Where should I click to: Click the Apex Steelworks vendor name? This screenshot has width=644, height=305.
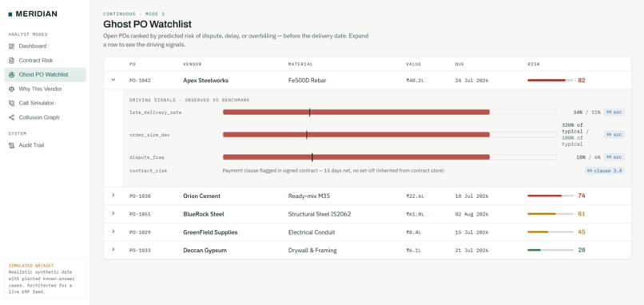pos(205,81)
